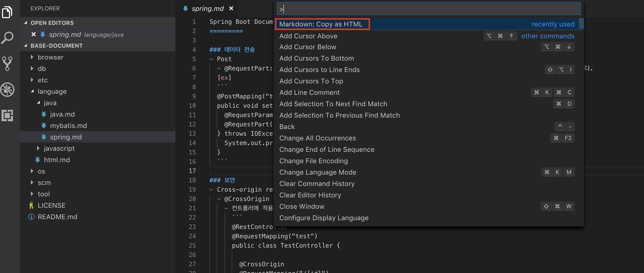644x273 pixels.
Task: Click the java.md markdown file icon
Action: (44, 114)
